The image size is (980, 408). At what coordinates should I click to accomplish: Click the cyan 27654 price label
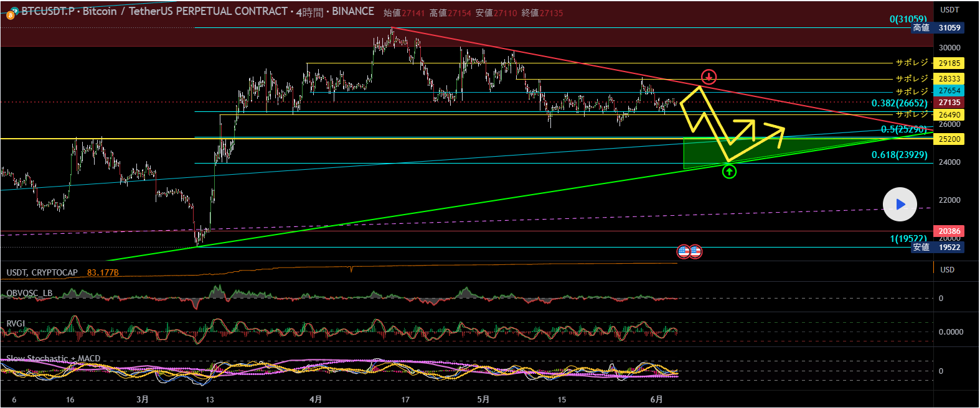click(x=949, y=91)
